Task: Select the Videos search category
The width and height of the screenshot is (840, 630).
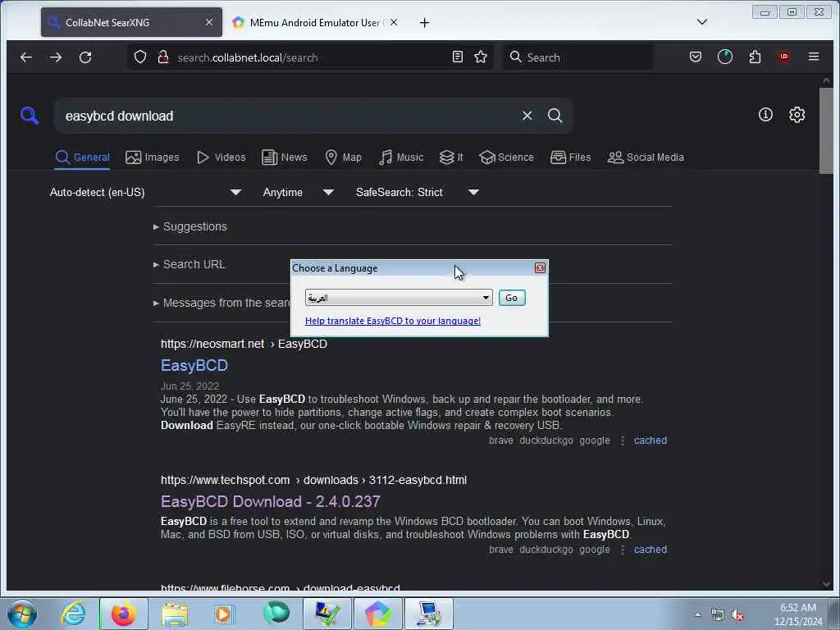Action: pos(221,157)
